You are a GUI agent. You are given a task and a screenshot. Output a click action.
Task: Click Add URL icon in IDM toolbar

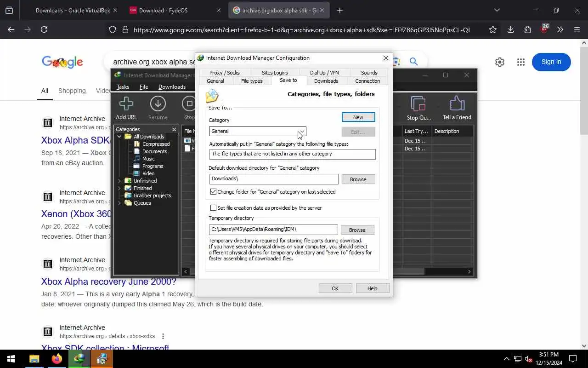click(x=126, y=104)
